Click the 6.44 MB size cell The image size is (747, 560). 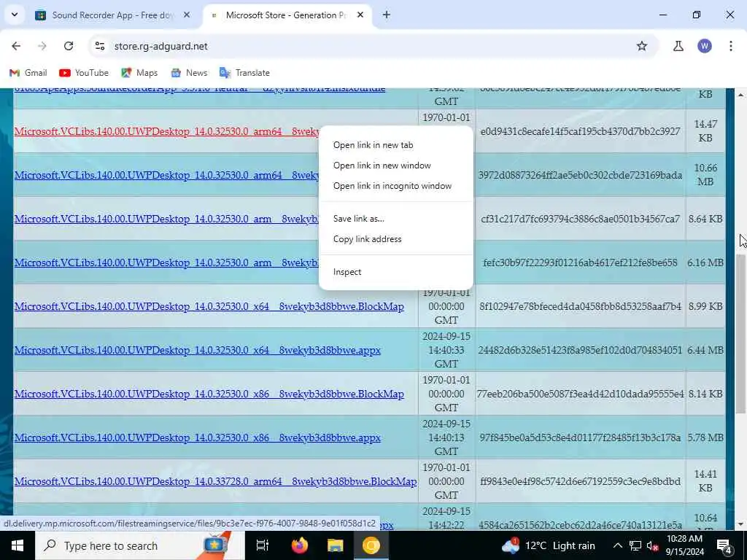pos(705,351)
